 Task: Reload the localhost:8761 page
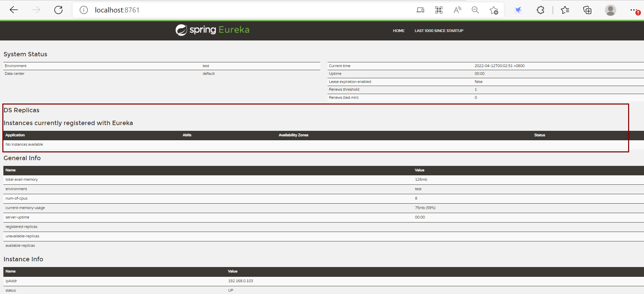[x=58, y=10]
